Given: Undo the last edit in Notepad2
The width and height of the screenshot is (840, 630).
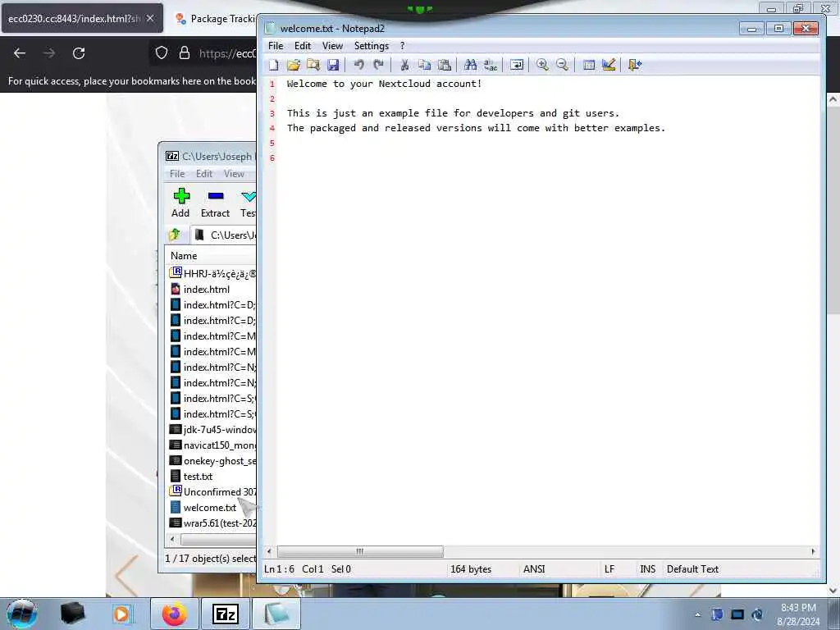Looking at the screenshot, I should tap(359, 66).
